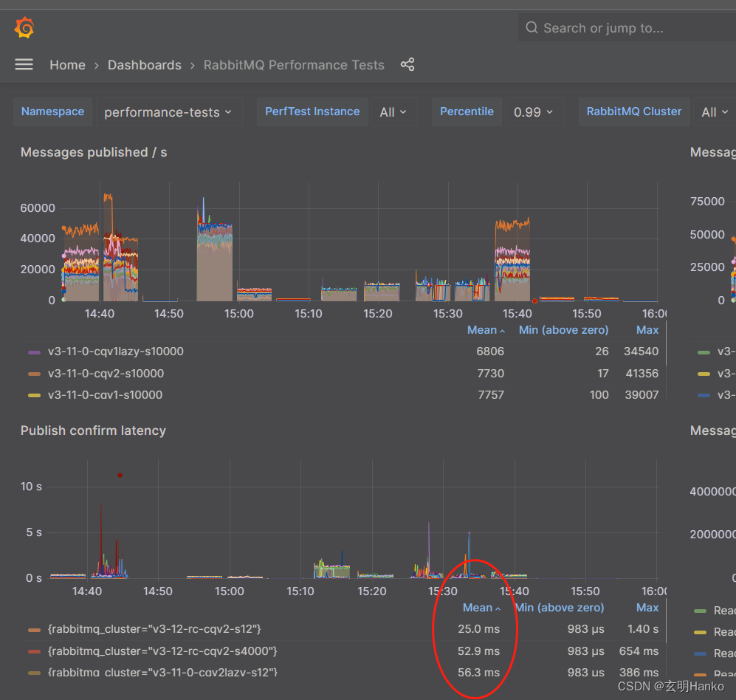Screen dimensions: 736x700
Task: Toggle series v3-11-0-cqv2-s10000
Action: tap(106, 374)
